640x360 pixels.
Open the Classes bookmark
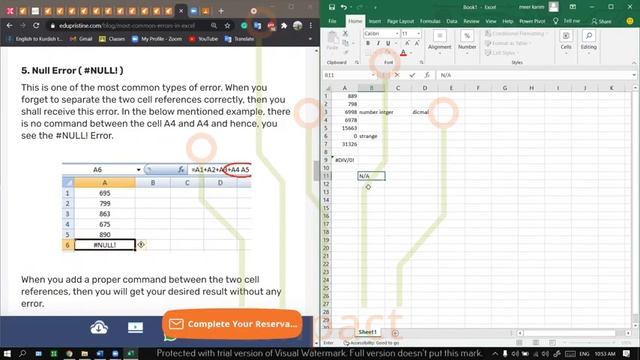[112, 39]
